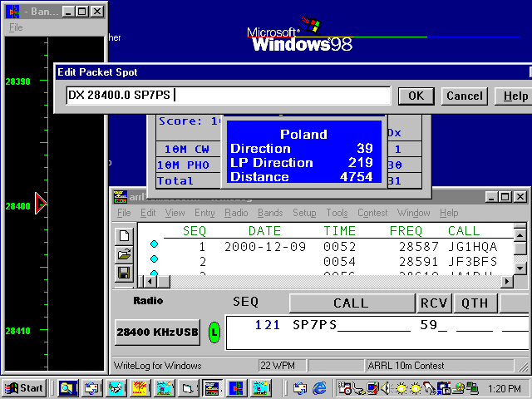Click the green L indicator next to radio frequency
Image resolution: width=532 pixels, height=399 pixels.
pos(214,332)
